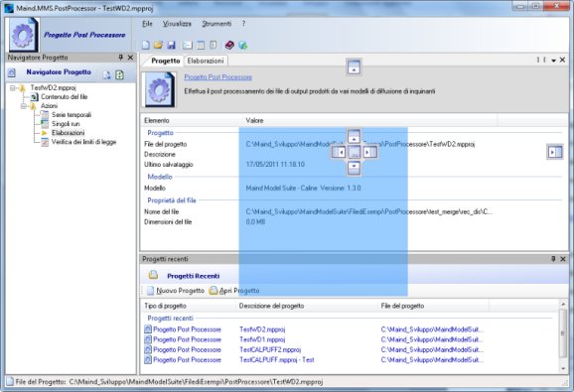Select Verifica dei limiti di legge tree item

(83, 142)
